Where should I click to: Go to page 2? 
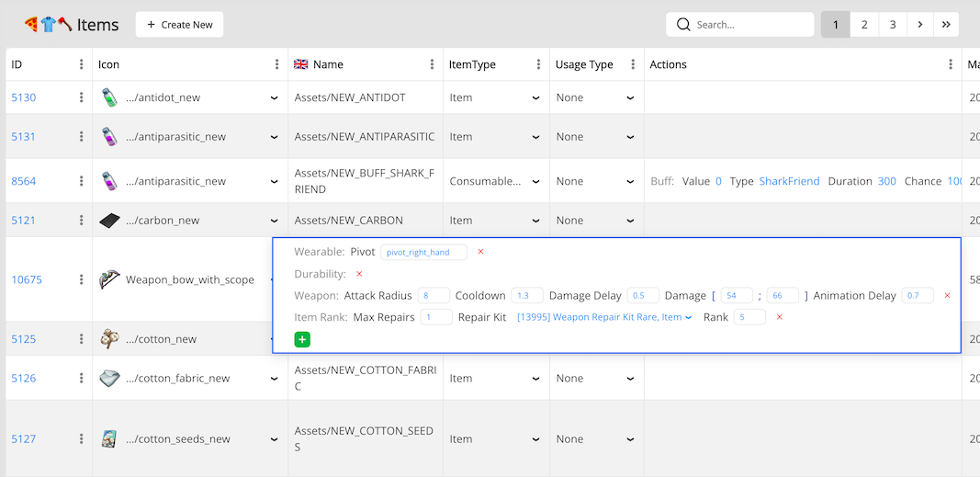(863, 25)
